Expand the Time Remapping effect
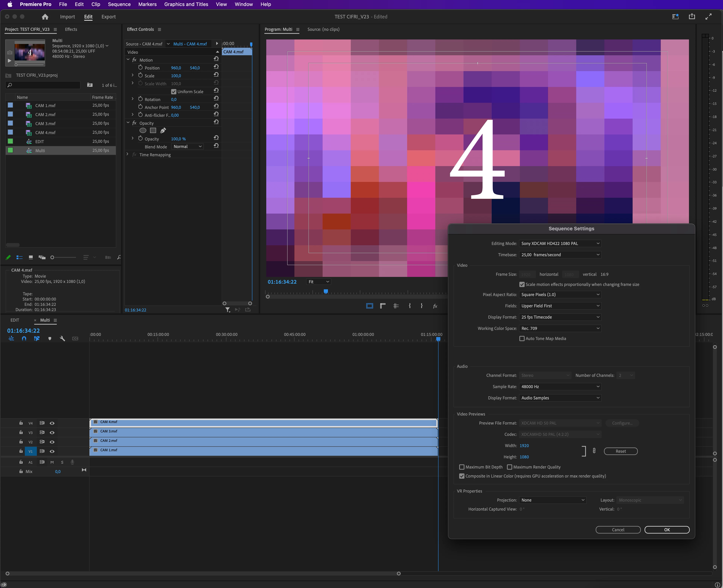This screenshot has width=723, height=588. (128, 154)
